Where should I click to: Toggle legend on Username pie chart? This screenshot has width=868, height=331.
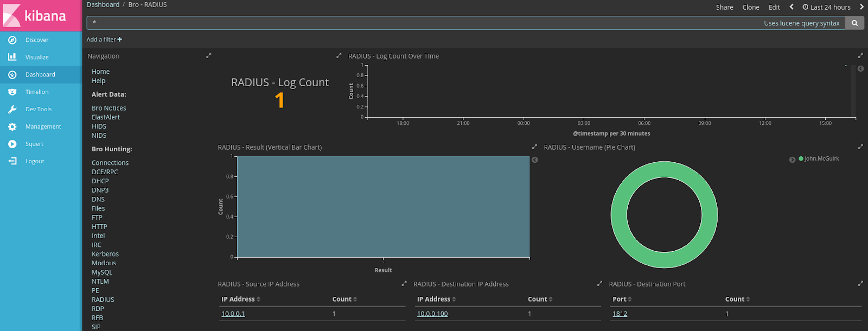coord(792,160)
